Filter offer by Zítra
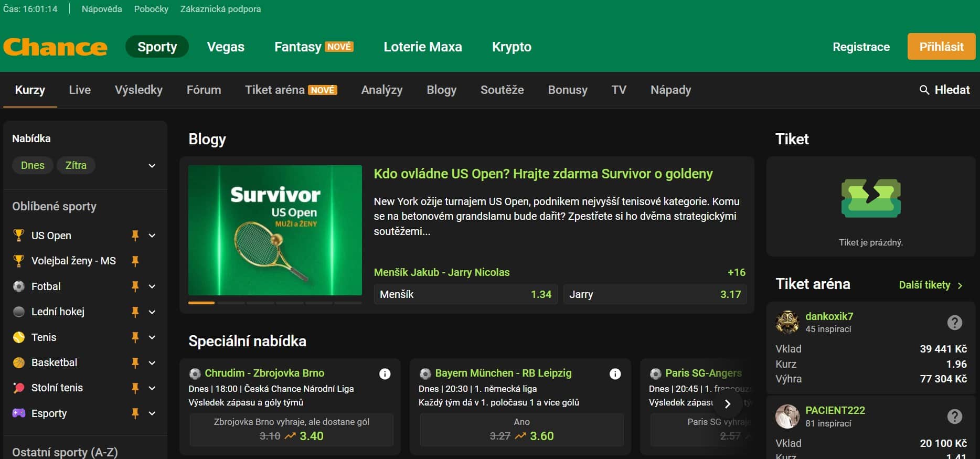The height and width of the screenshot is (459, 980). [x=76, y=165]
